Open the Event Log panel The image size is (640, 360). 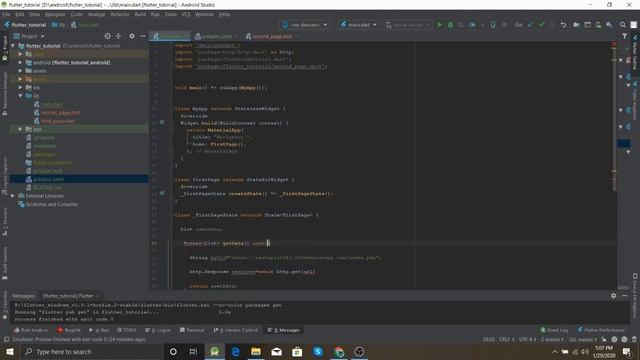pos(554,330)
